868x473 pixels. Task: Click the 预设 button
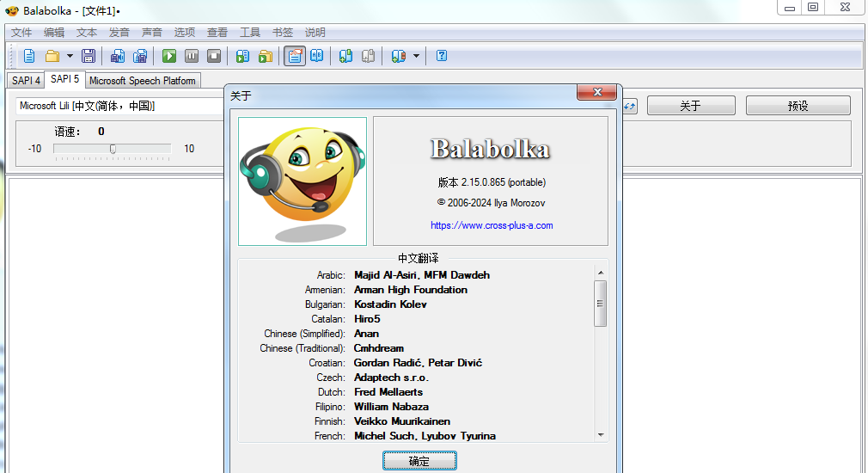click(x=798, y=105)
